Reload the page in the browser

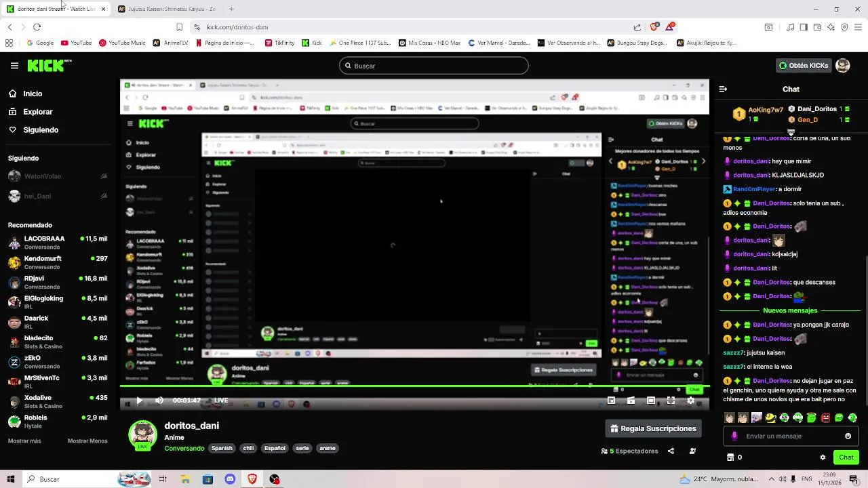[x=37, y=27]
